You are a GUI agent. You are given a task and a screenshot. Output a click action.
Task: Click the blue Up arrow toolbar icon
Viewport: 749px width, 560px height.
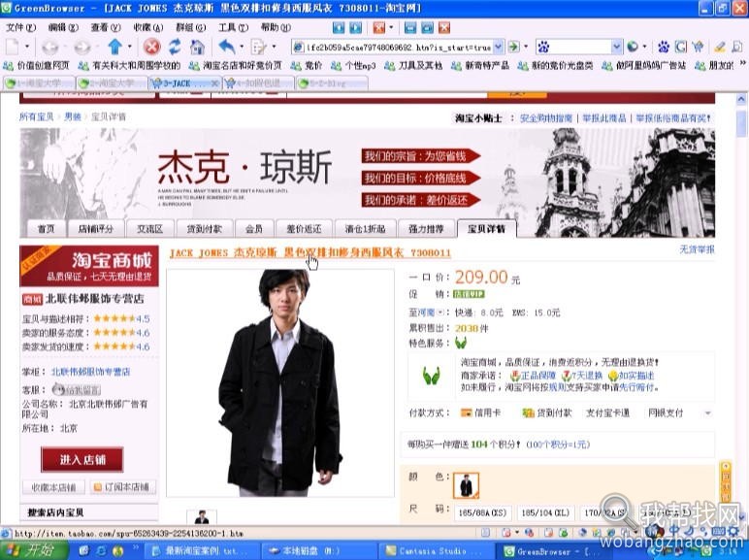click(x=114, y=47)
